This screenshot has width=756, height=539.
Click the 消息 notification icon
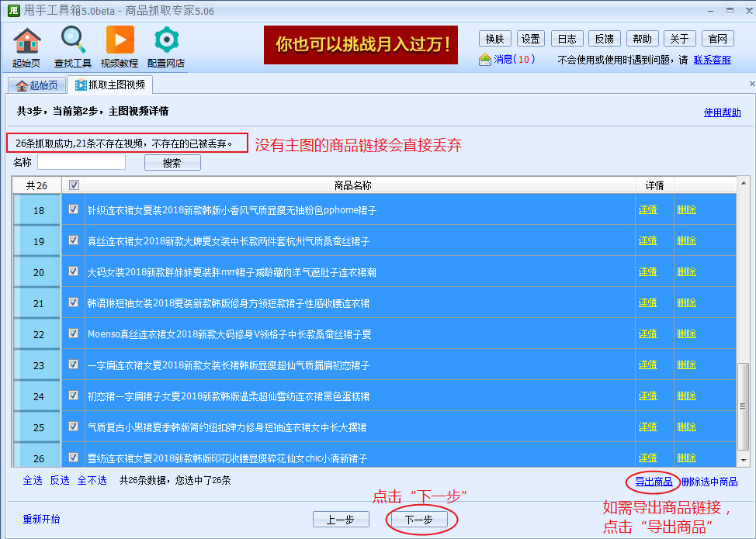coord(485,60)
